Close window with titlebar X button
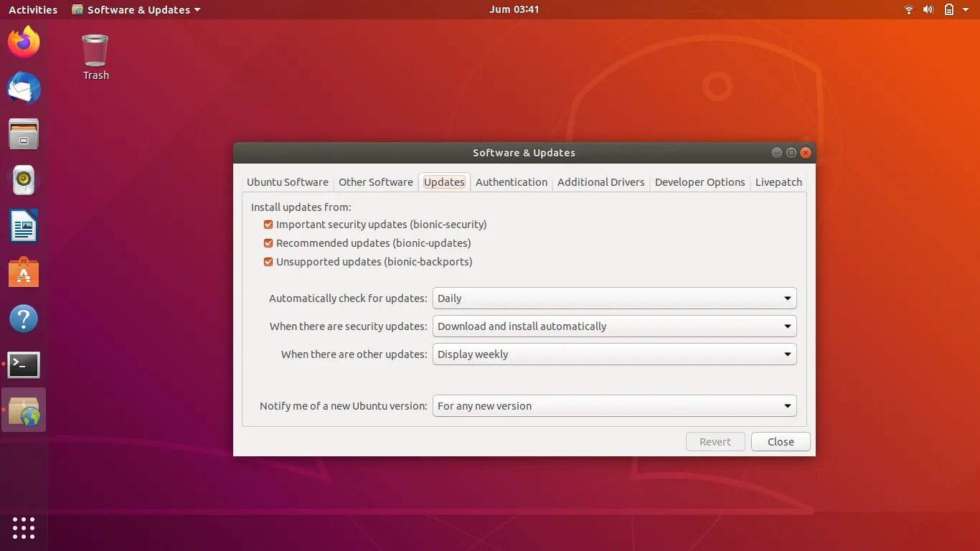 point(806,153)
